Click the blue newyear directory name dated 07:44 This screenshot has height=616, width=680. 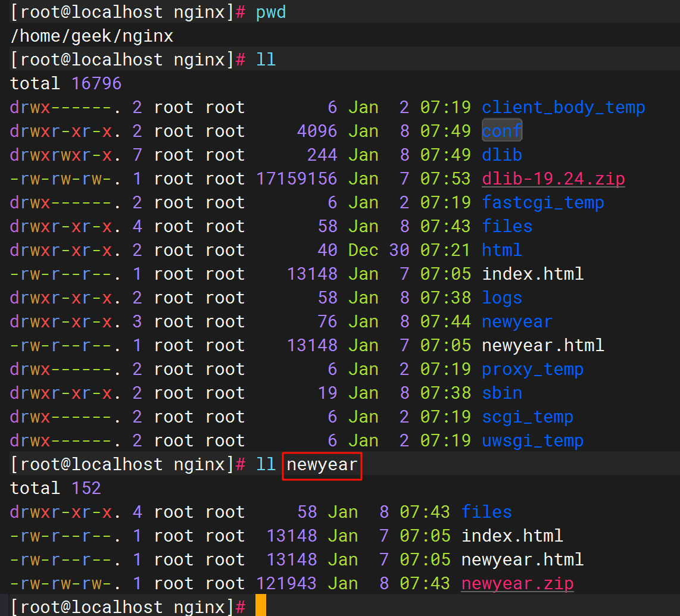coord(517,321)
